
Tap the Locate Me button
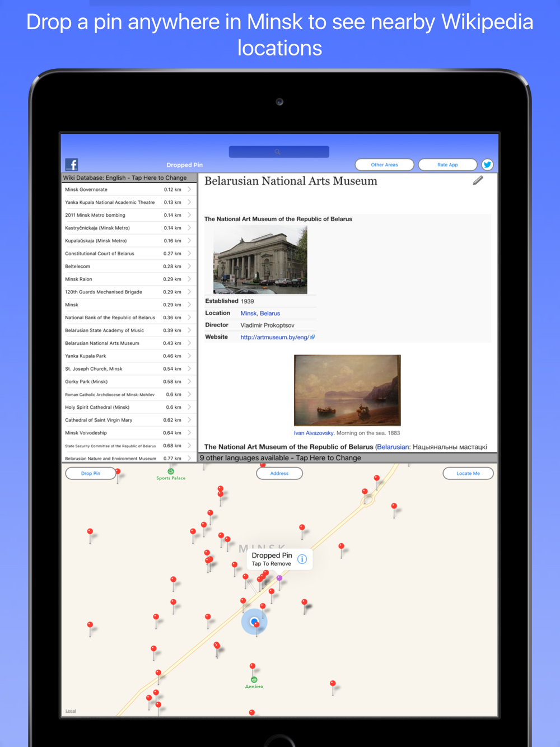468,473
